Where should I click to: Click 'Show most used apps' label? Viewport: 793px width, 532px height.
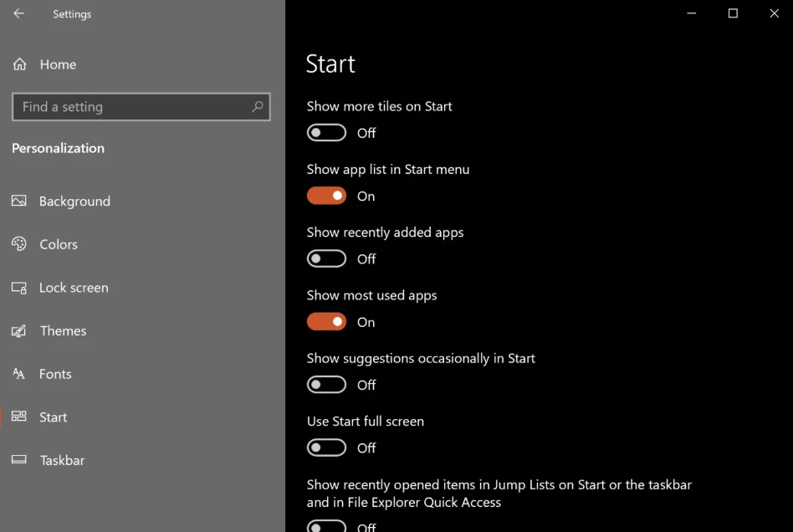371,295
